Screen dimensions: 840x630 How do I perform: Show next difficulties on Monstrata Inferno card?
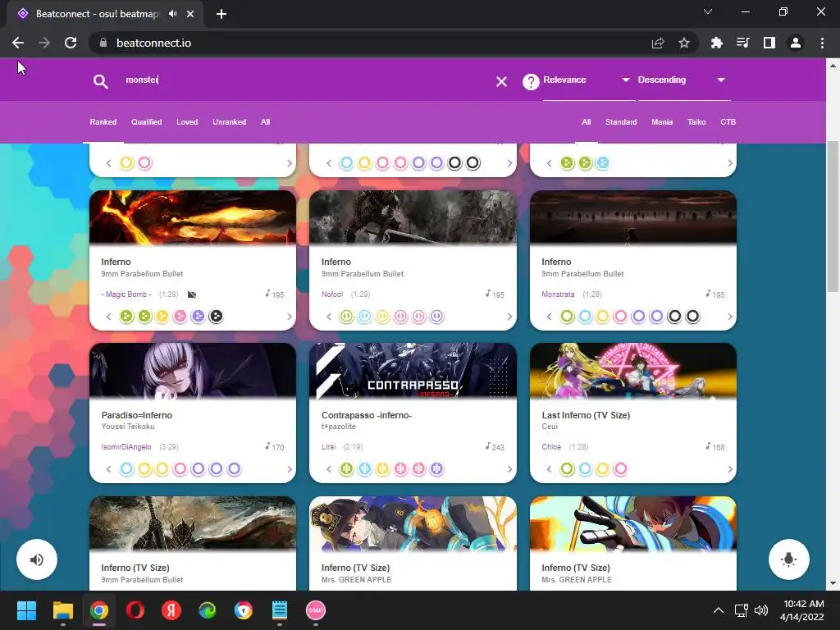[729, 317]
